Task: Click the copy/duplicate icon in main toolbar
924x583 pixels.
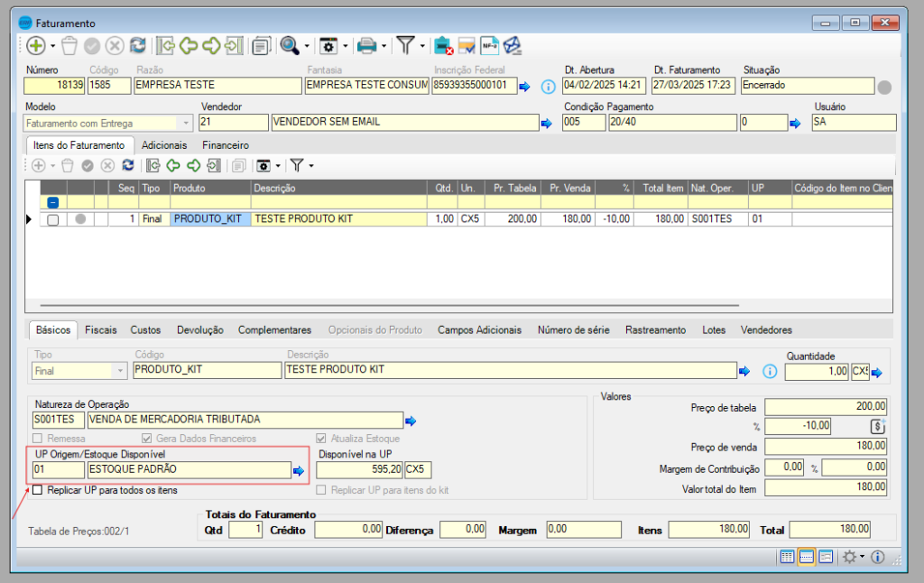Action: 261,46
